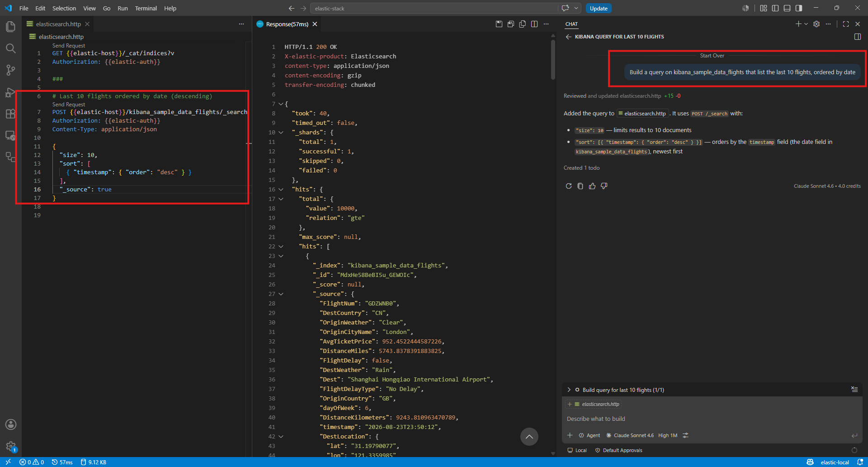The height and width of the screenshot is (467, 868).
Task: Click Default Approvals in chat footer
Action: (x=618, y=450)
